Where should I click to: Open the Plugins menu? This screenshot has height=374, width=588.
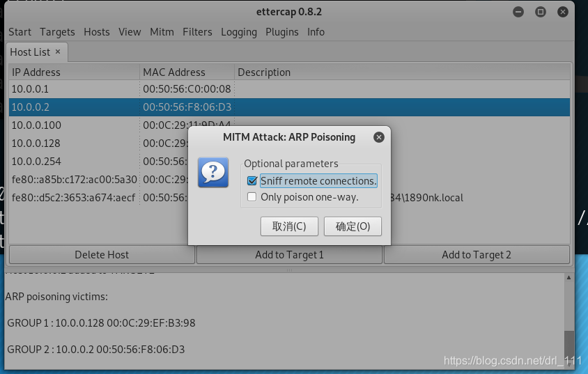282,32
